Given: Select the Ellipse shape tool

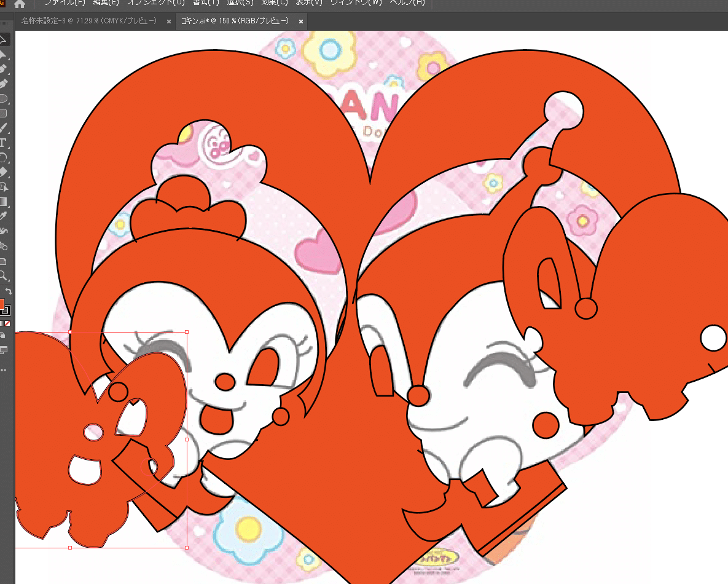Looking at the screenshot, I should 3,98.
